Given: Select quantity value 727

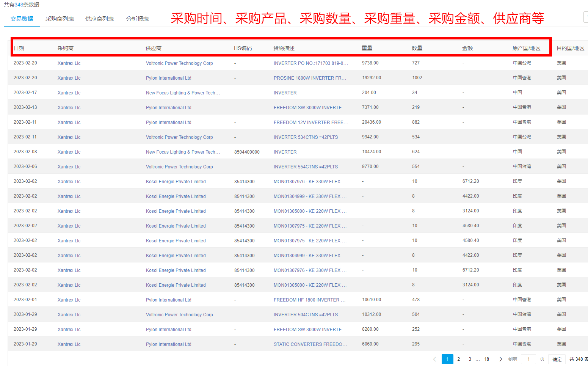Looking at the screenshot, I should pyautogui.click(x=416, y=63).
